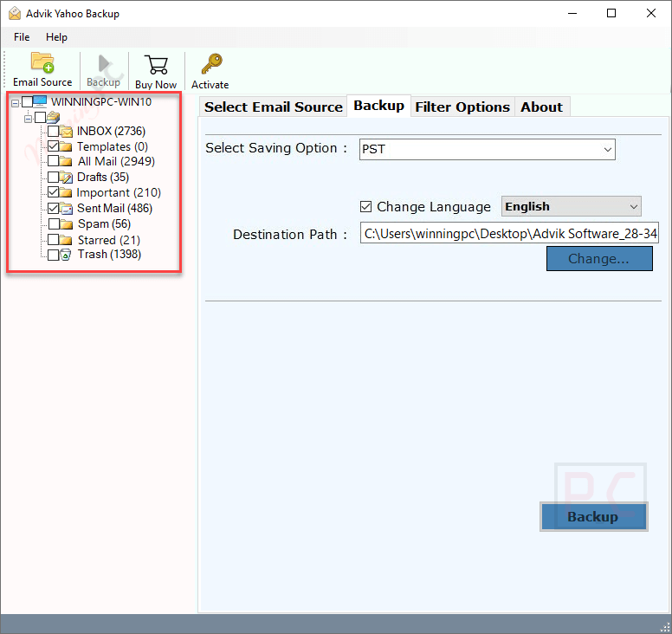This screenshot has width=672, height=634.
Task: Select the Starred (21) folder label
Action: click(109, 240)
